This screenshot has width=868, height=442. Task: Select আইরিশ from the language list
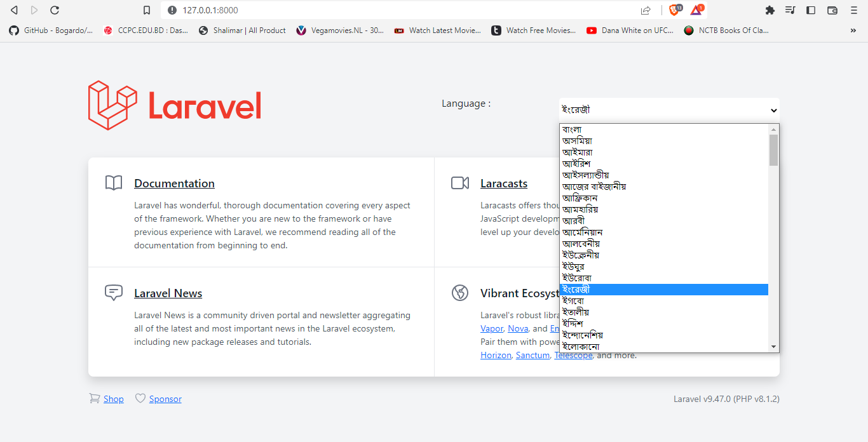[x=664, y=164]
